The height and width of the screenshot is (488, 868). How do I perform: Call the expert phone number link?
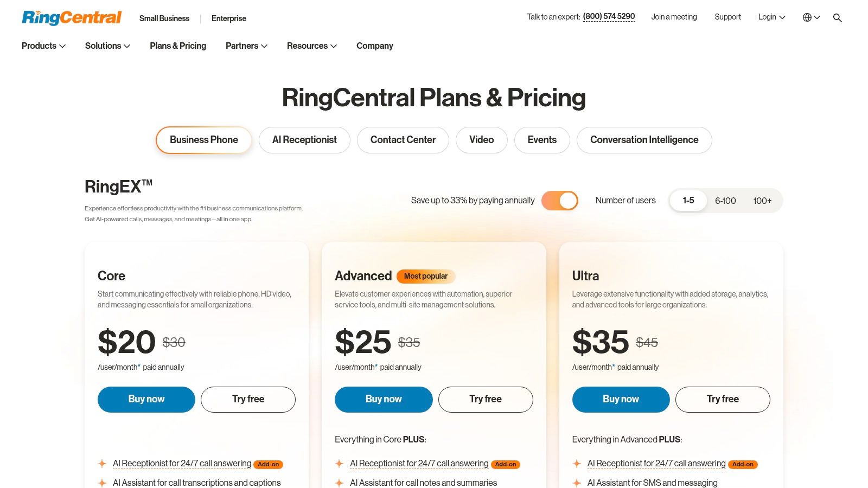(609, 16)
